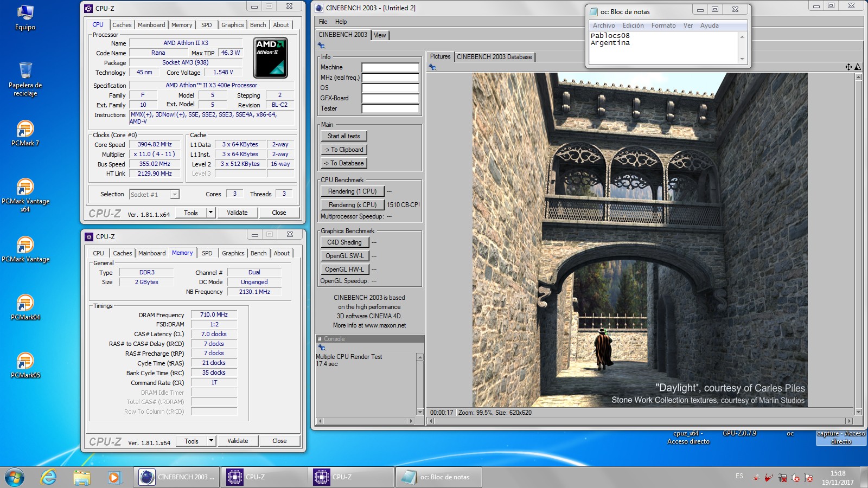This screenshot has height=488, width=868.
Task: Click the MHz (real freq.) input field
Action: pyautogui.click(x=391, y=78)
